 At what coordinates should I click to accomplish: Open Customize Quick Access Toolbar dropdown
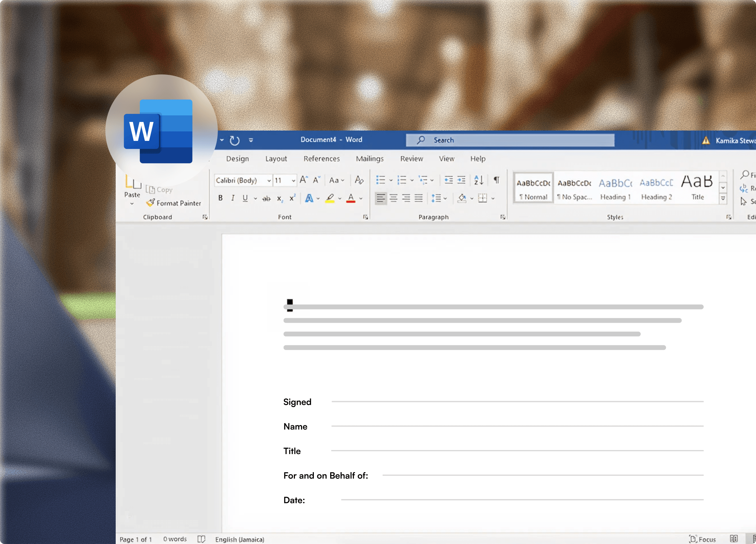tap(251, 140)
